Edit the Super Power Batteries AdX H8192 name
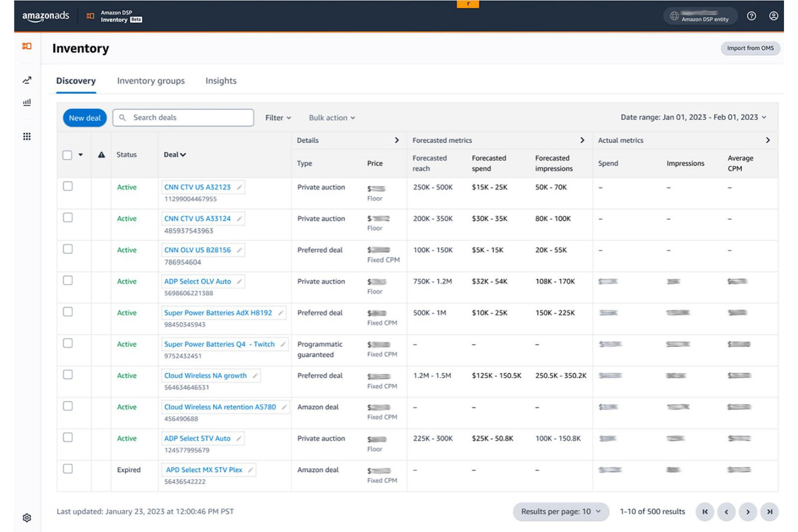Image resolution: width=798 pixels, height=532 pixels. pyautogui.click(x=281, y=313)
